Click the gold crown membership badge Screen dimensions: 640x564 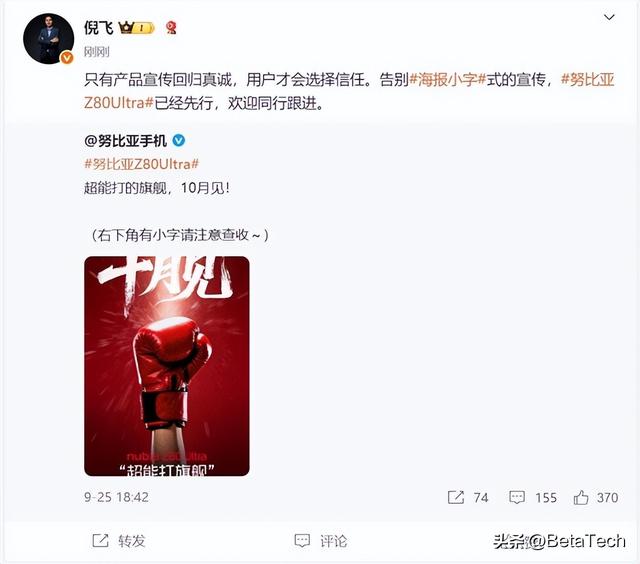[x=137, y=28]
